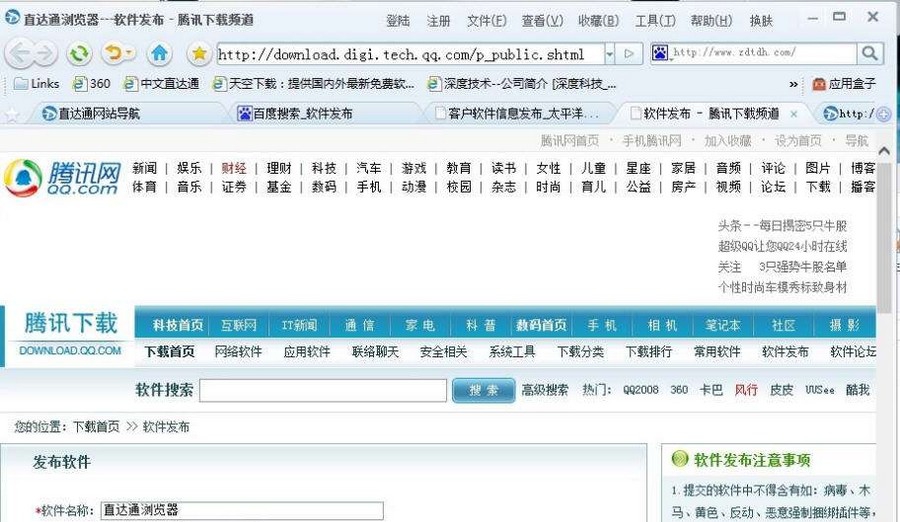This screenshot has height=522, width=900.
Task: Open the Links bookmarks folder
Action: (37, 84)
